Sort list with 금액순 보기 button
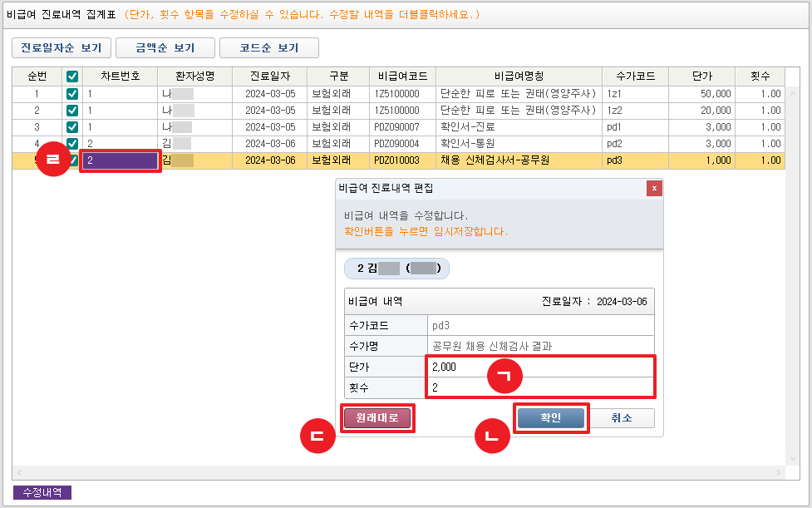This screenshot has height=508, width=812. 165,48
